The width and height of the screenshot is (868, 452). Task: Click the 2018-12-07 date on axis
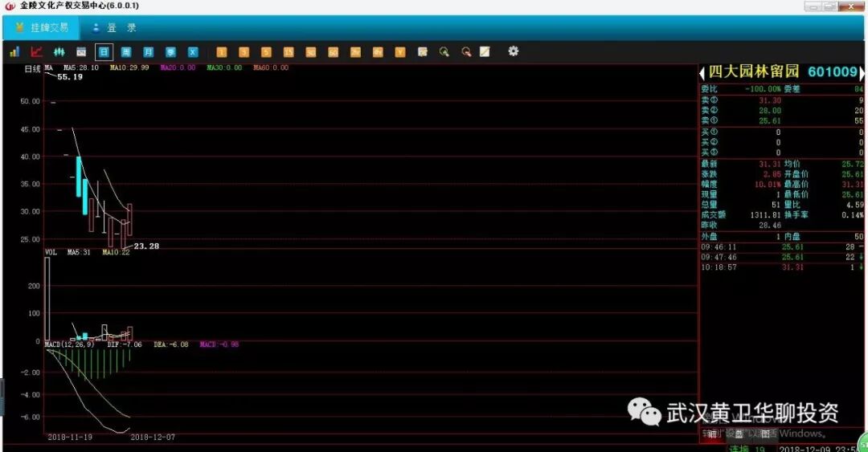click(x=153, y=437)
